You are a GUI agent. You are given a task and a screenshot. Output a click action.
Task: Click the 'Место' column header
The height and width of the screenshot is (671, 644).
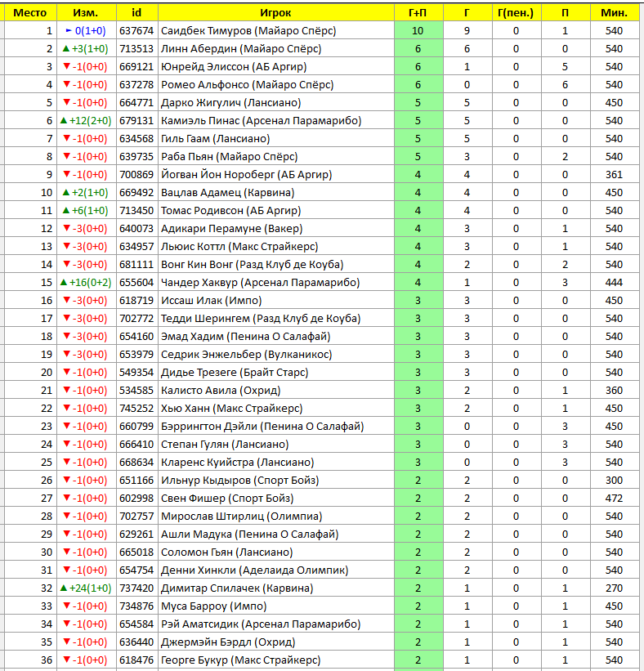click(30, 13)
